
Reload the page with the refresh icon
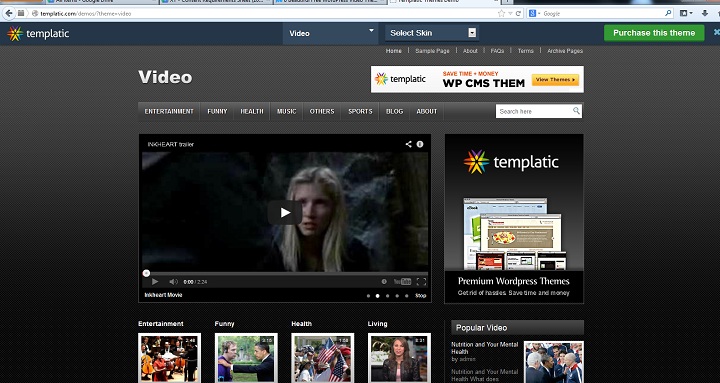click(518, 13)
